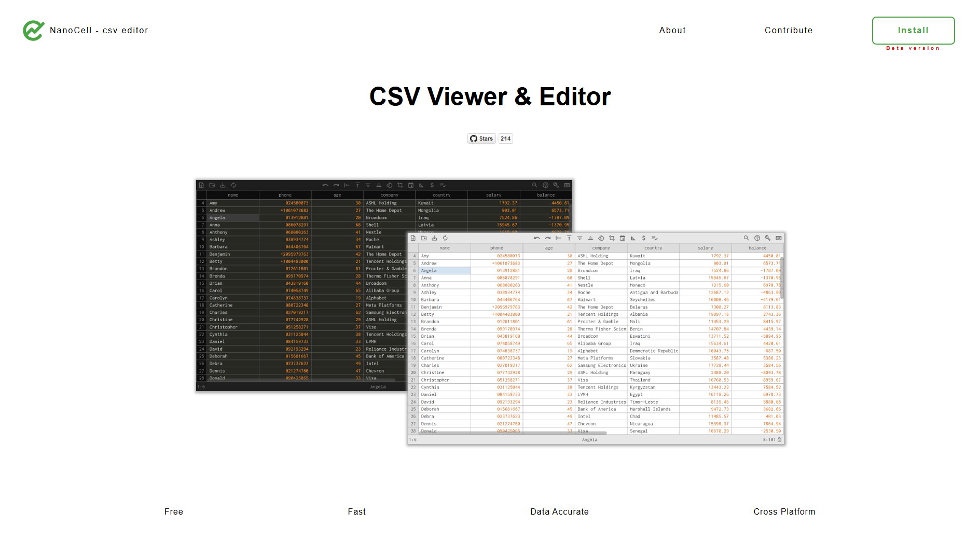Click calendar date icon in light-theme screenshot
Viewport: 980px width, 540px height.
[623, 238]
